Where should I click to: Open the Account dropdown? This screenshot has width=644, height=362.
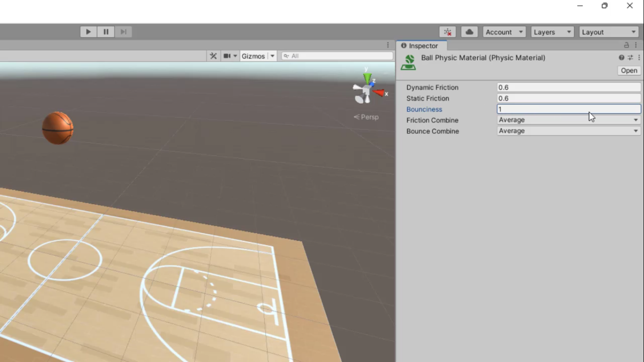click(x=504, y=32)
